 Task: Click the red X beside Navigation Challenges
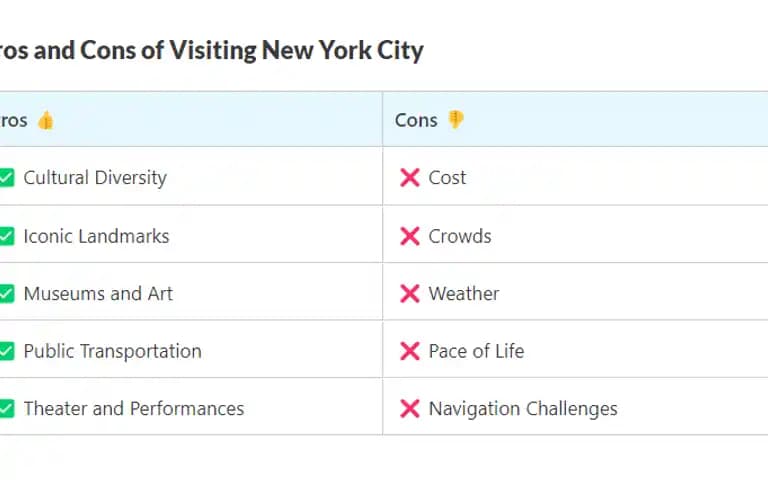pyautogui.click(x=410, y=408)
